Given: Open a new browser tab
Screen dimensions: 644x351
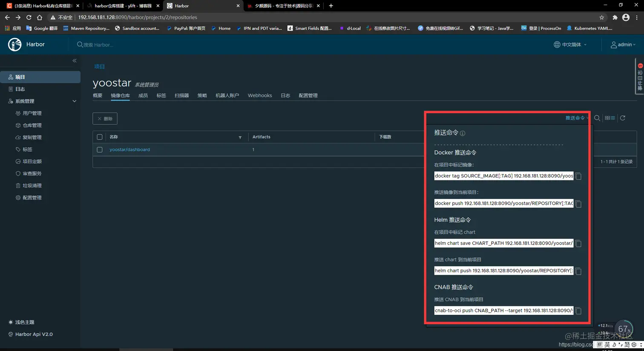Looking at the screenshot, I should (331, 6).
